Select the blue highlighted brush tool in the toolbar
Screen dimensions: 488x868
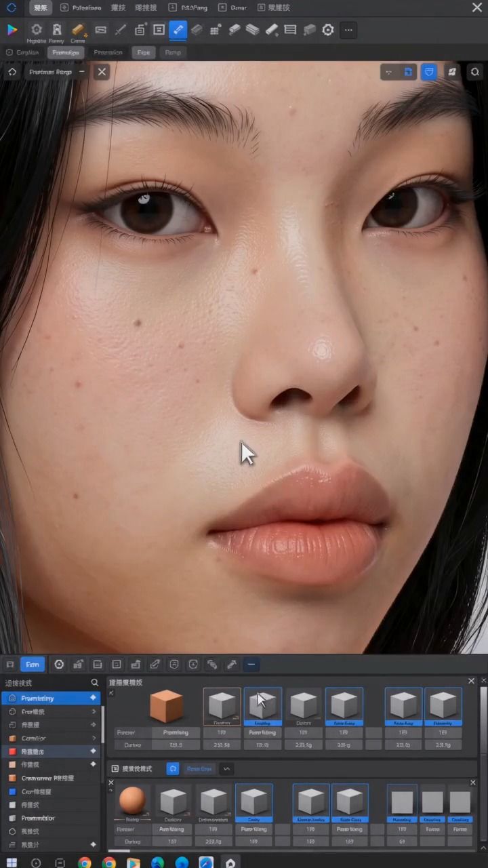(x=178, y=30)
